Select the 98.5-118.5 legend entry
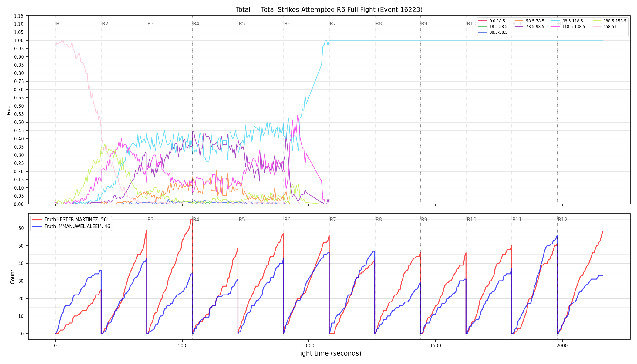 567,21
